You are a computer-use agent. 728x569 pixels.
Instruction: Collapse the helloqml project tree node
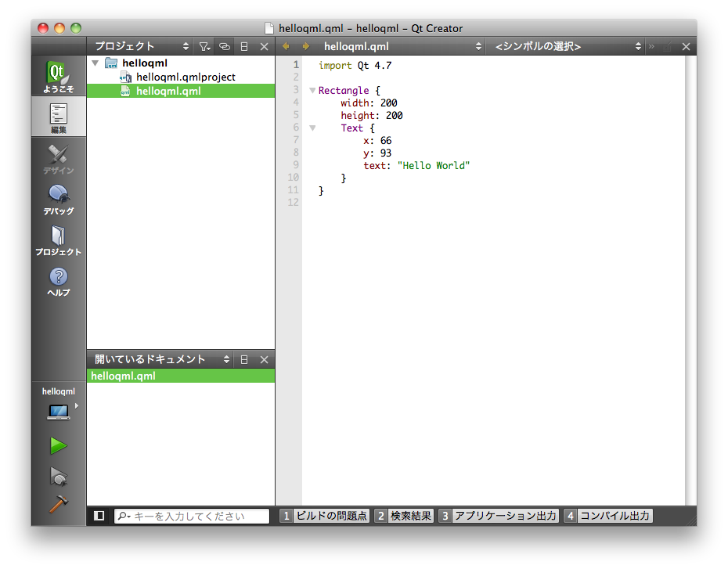[96, 63]
